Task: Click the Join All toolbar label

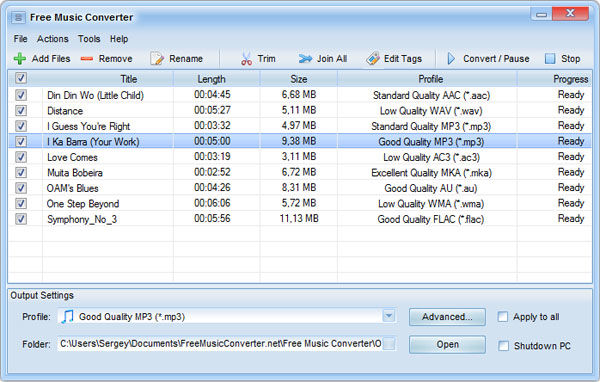Action: tap(332, 59)
